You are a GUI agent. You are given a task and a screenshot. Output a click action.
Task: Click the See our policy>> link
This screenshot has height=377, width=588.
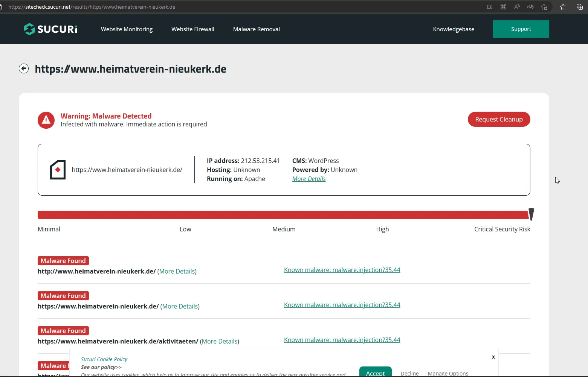coord(101,367)
